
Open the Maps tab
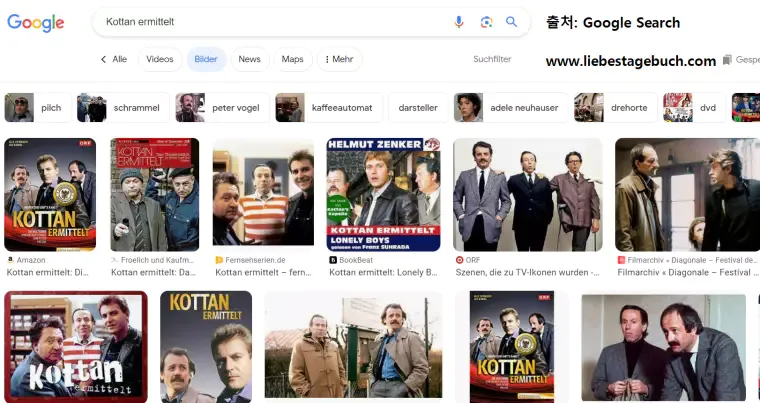[x=292, y=59]
